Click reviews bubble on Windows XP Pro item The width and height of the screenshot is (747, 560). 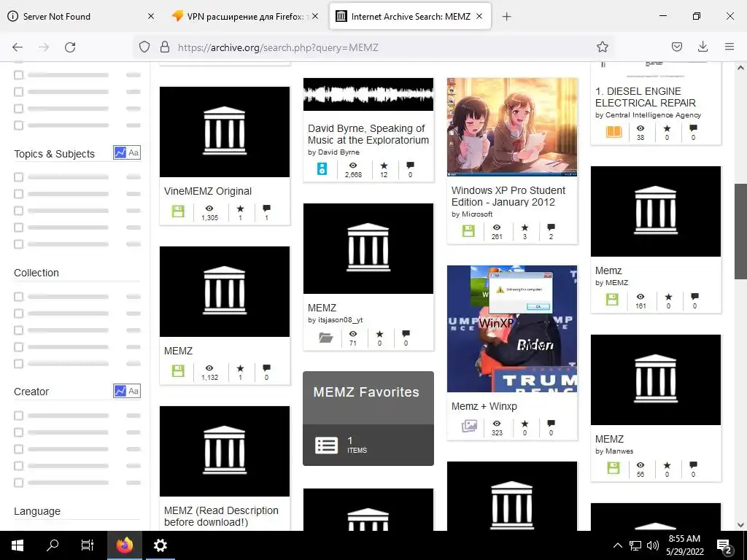click(551, 227)
